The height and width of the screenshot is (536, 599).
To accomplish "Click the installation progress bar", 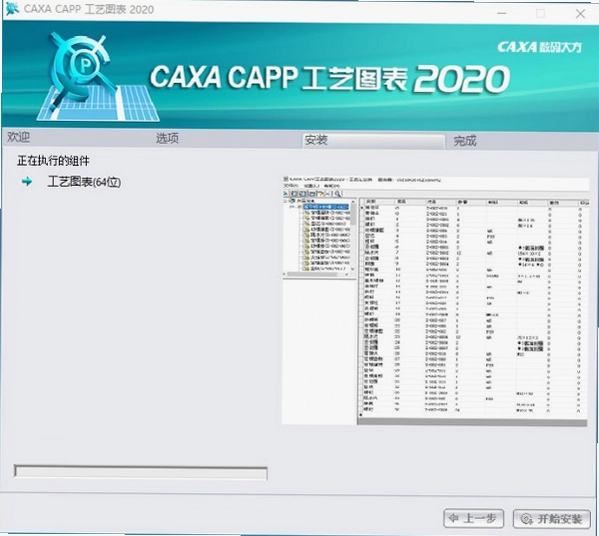I will pos(141,472).
